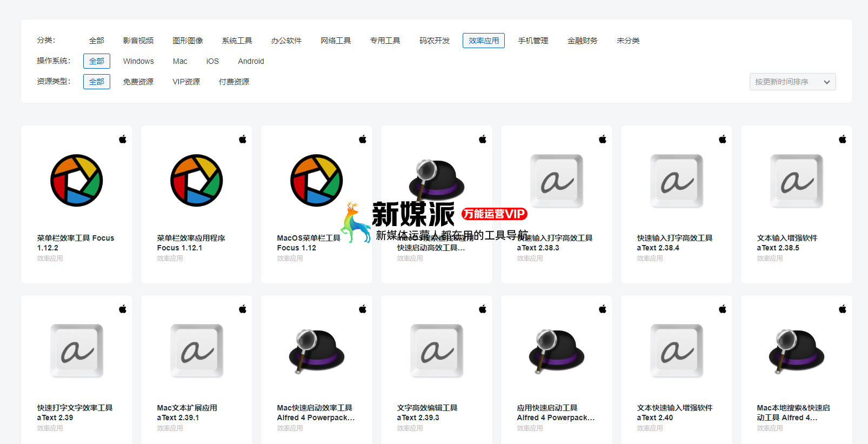Filter operating system by iOS
Image resolution: width=868 pixels, height=444 pixels.
[x=212, y=61]
